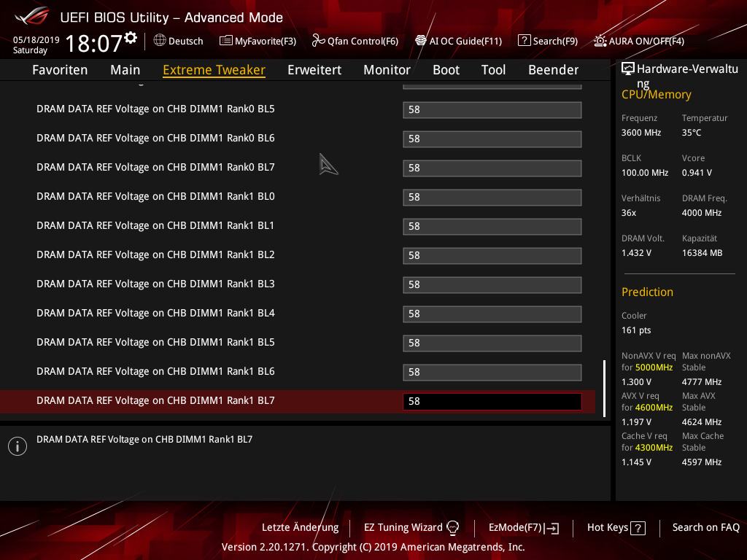Click the AI OC Guide brain icon

[x=421, y=41]
